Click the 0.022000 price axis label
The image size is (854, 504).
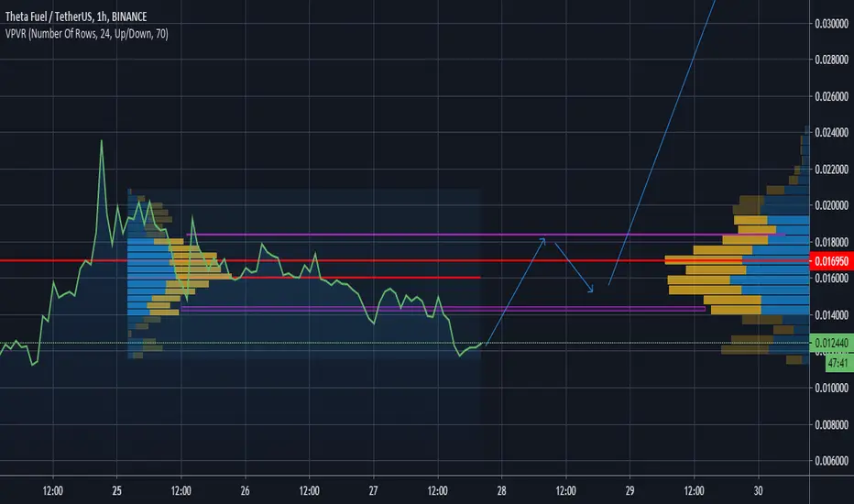832,170
